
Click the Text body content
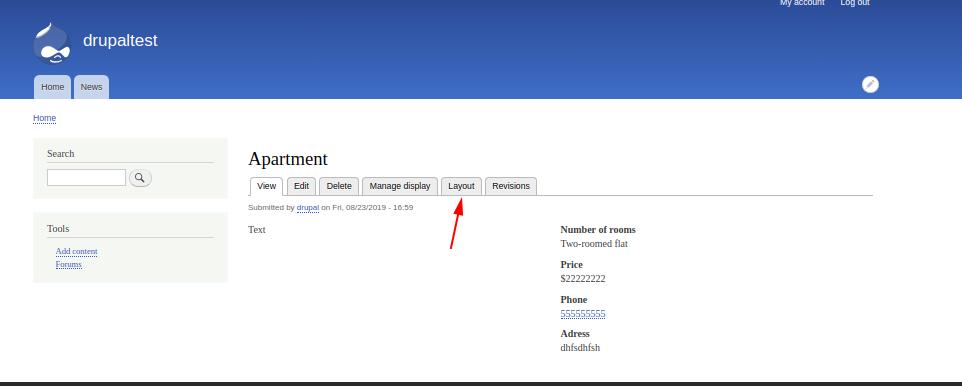[x=257, y=230]
